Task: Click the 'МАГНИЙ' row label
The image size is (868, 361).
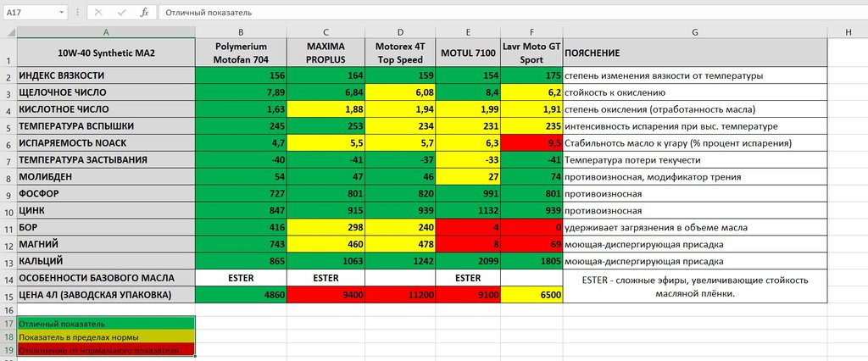Action: click(106, 243)
